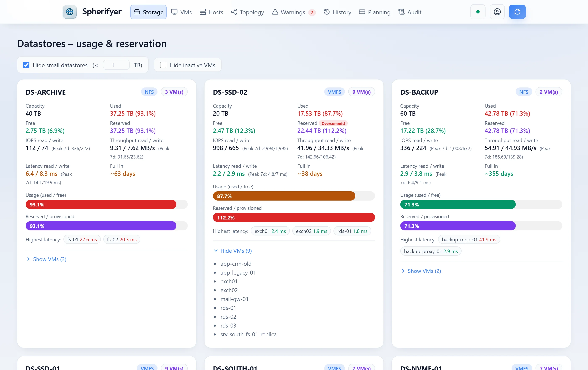Click mail-gw-01 in the VM list
The image size is (588, 370).
click(234, 299)
